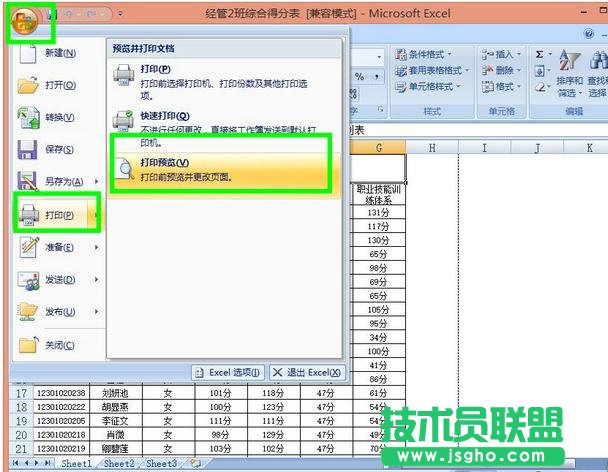Click the Open (打开) folder icon
The image size is (608, 472).
tap(29, 85)
